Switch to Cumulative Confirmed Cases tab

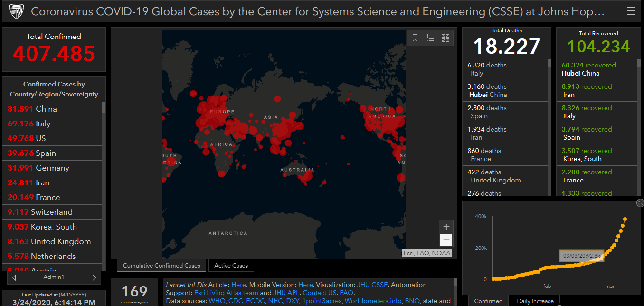point(162,266)
